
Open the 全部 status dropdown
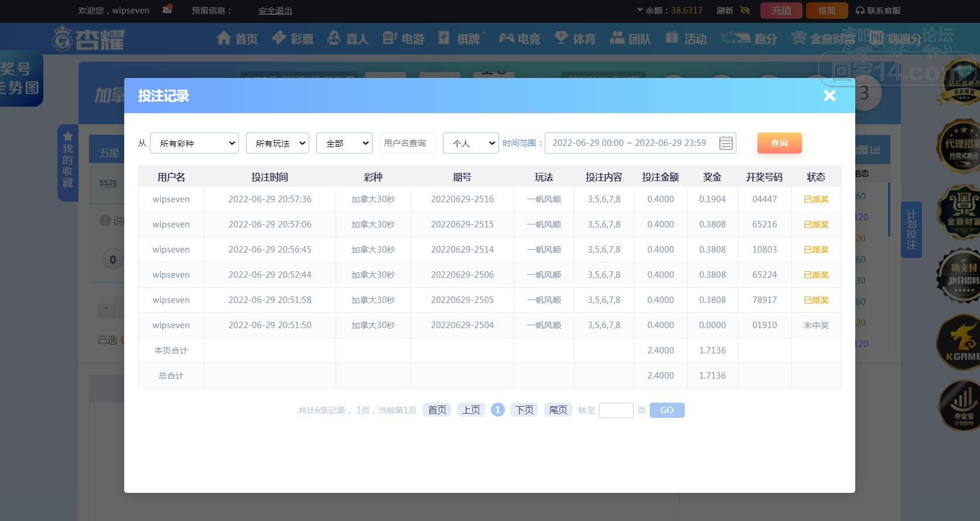tap(344, 143)
